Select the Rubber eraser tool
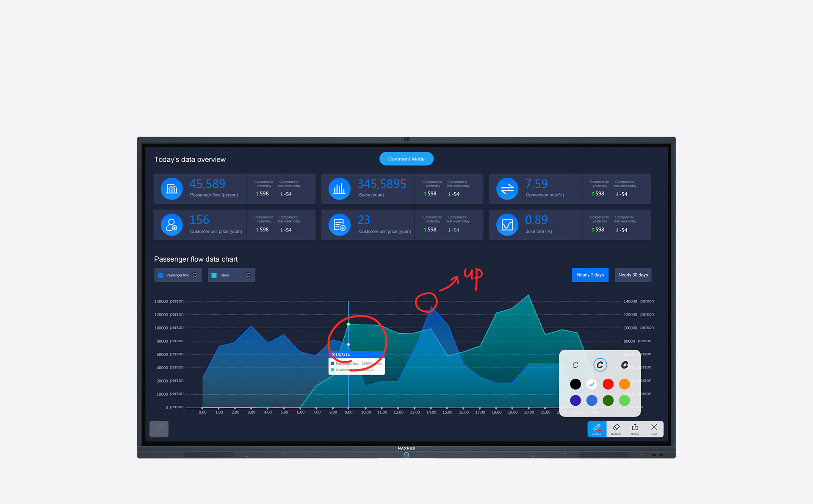813x504 pixels. point(616,430)
